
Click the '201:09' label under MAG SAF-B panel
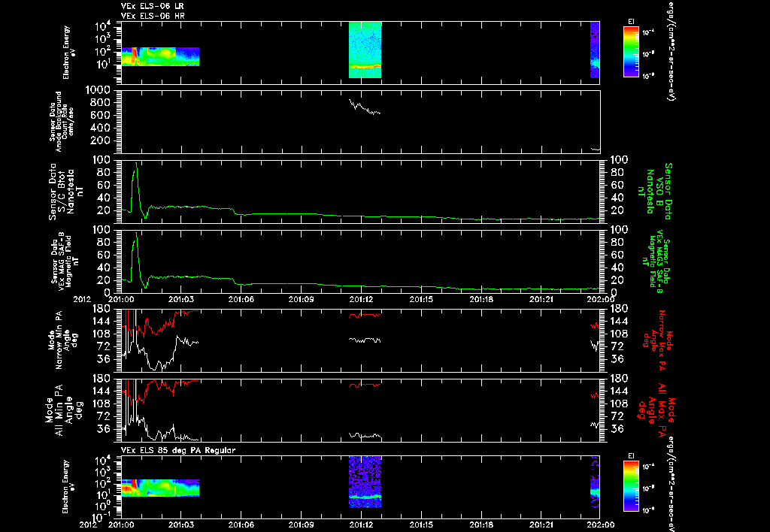click(x=301, y=299)
